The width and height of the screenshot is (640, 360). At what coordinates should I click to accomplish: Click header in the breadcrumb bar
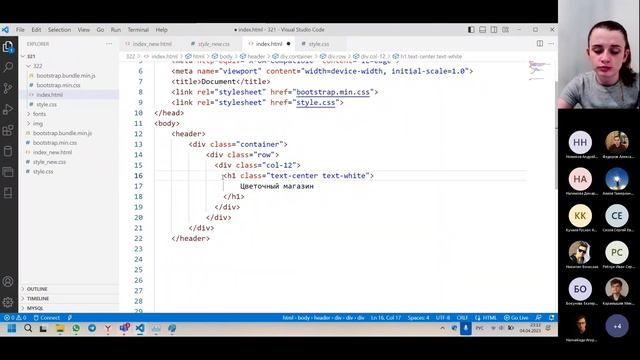click(256, 56)
